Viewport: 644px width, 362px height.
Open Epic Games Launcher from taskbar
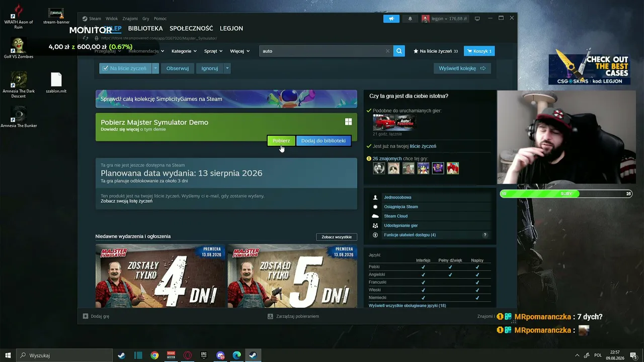coord(204,355)
